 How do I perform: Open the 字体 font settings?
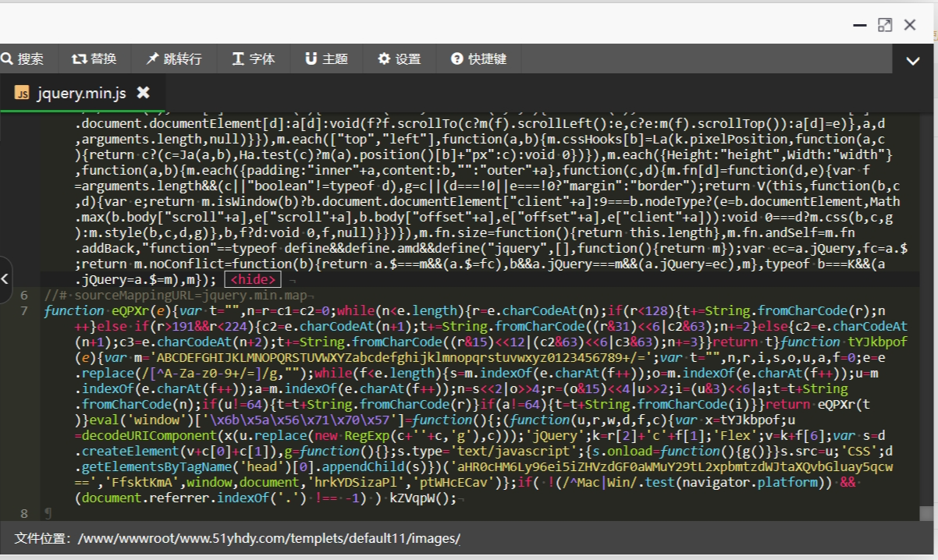pos(254,58)
